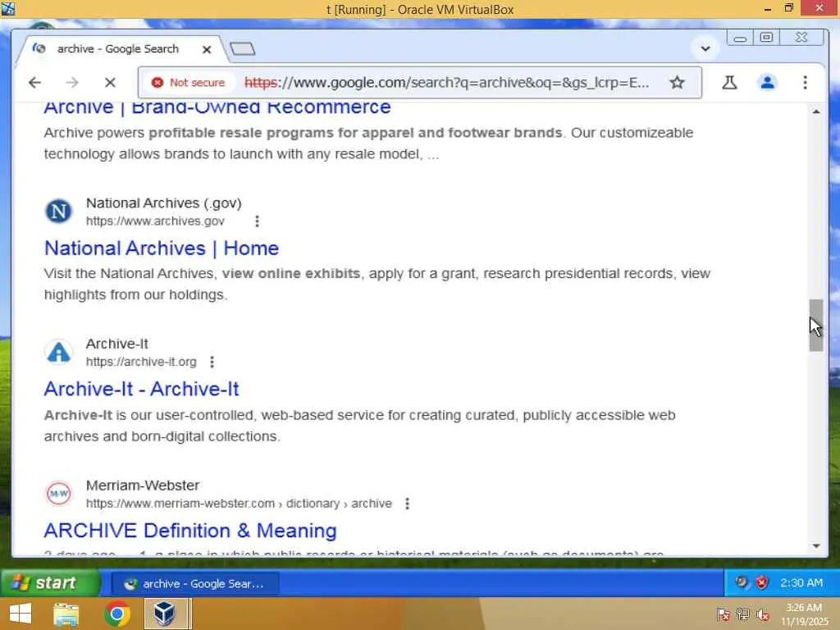The image size is (840, 630).
Task: Open File Explorer from the host taskbar
Action: (66, 614)
